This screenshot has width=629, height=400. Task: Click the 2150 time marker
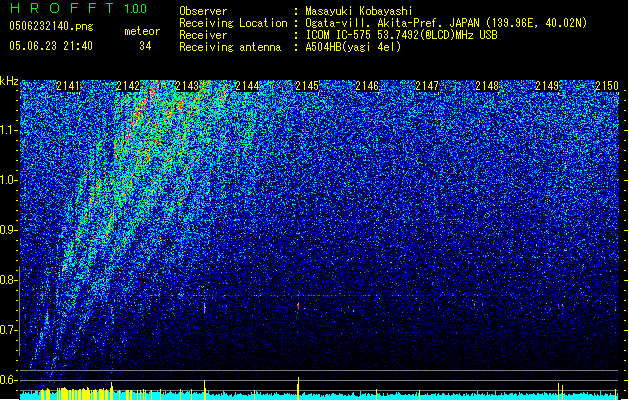pos(607,86)
